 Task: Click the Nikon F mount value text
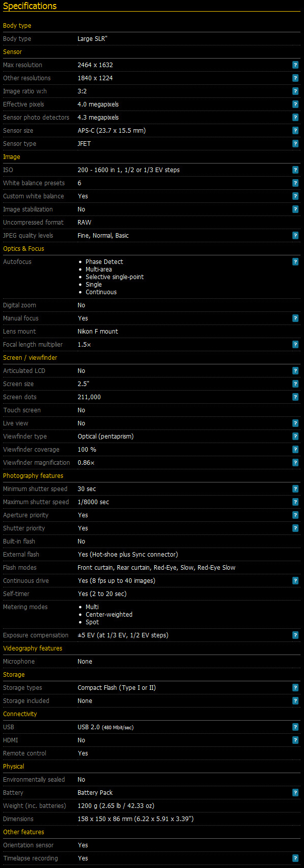98,332
